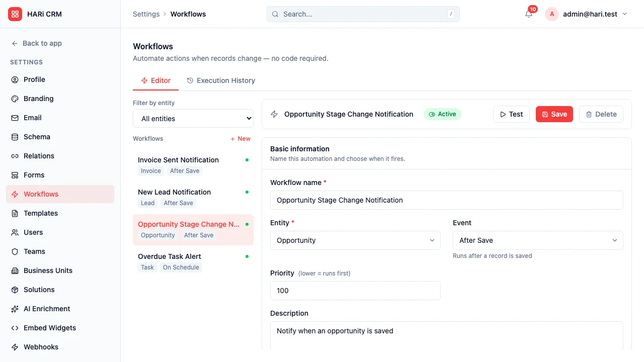Open the Schema settings icon

[x=15, y=137]
